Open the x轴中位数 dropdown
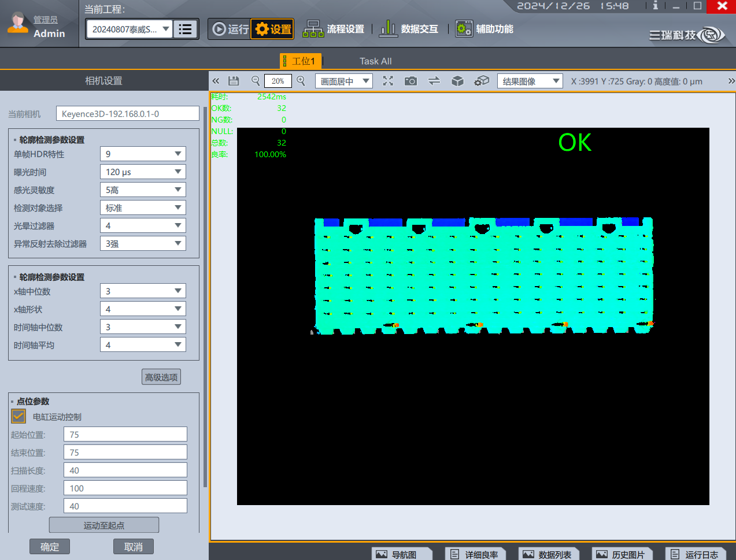 click(143, 291)
